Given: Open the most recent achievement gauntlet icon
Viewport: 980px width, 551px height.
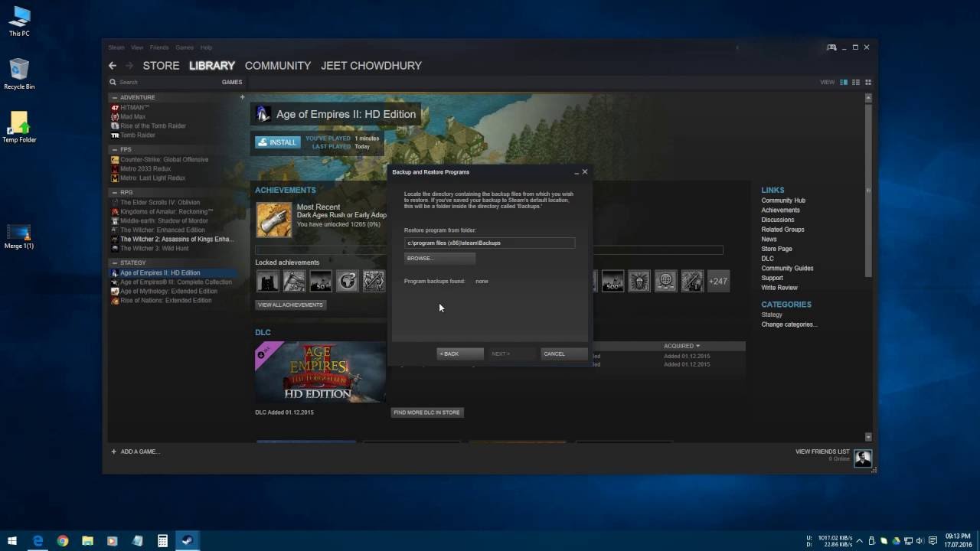Looking at the screenshot, I should pos(273,220).
